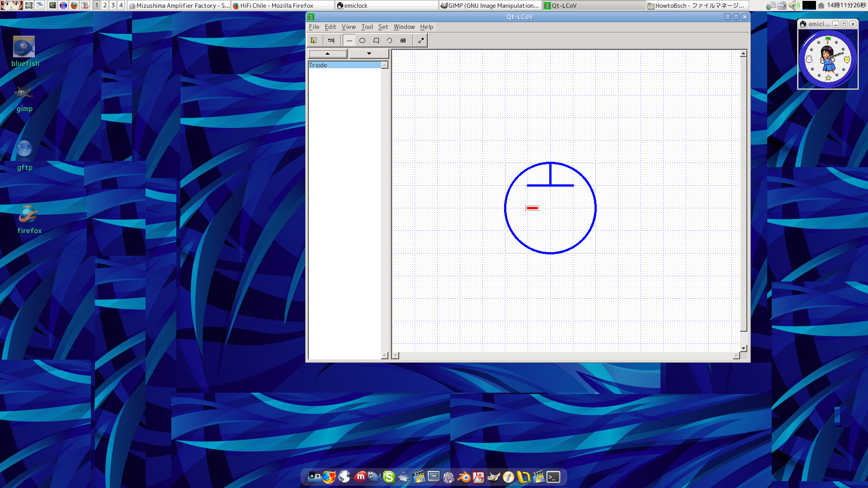Expand the Window menu
The image size is (868, 488).
click(x=404, y=27)
